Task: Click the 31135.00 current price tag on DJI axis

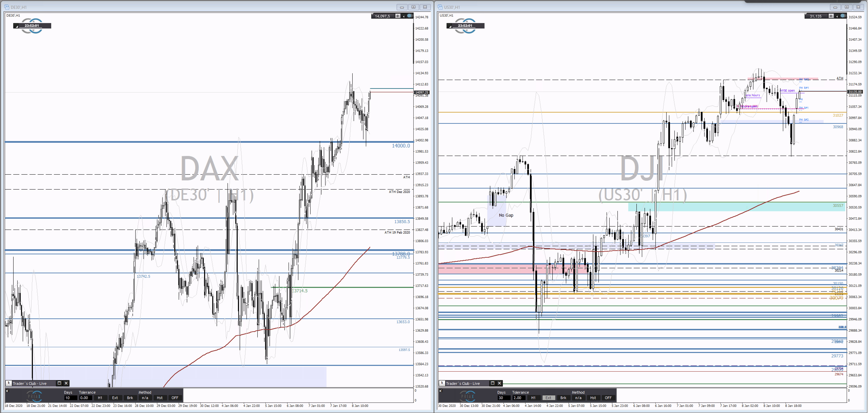Action: point(855,92)
